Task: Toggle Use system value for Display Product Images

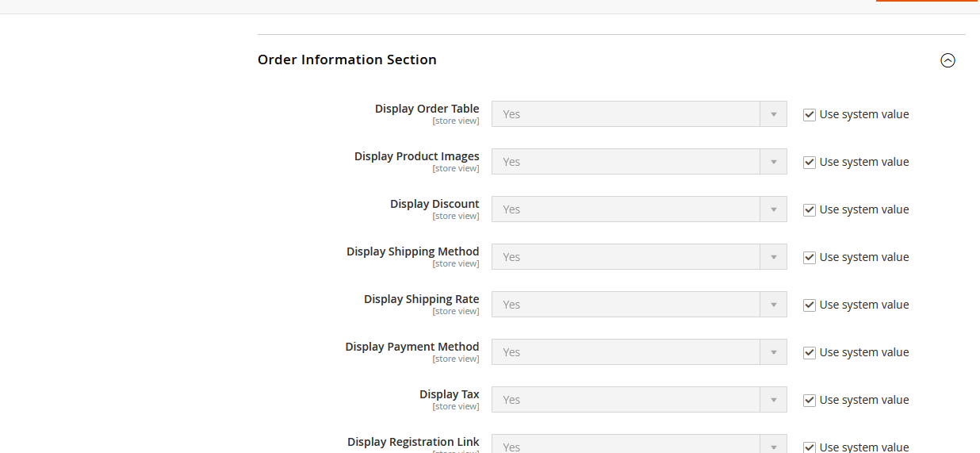Action: pyautogui.click(x=810, y=162)
